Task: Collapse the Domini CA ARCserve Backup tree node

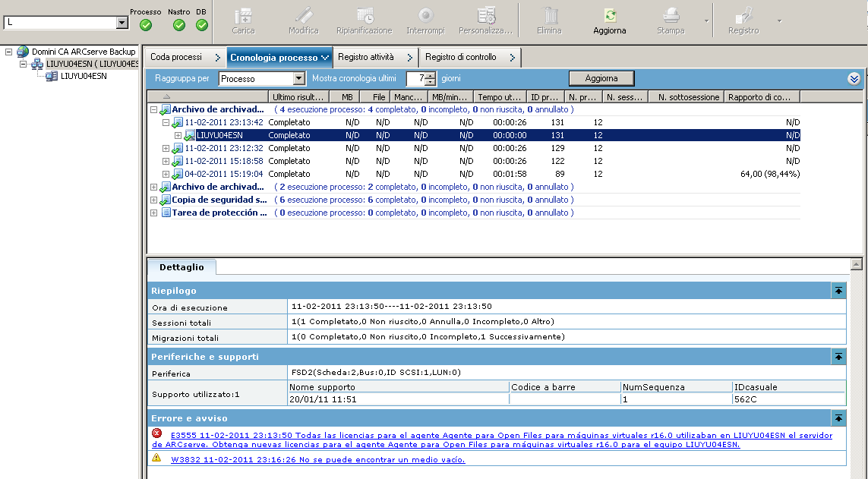Action: 9,52
